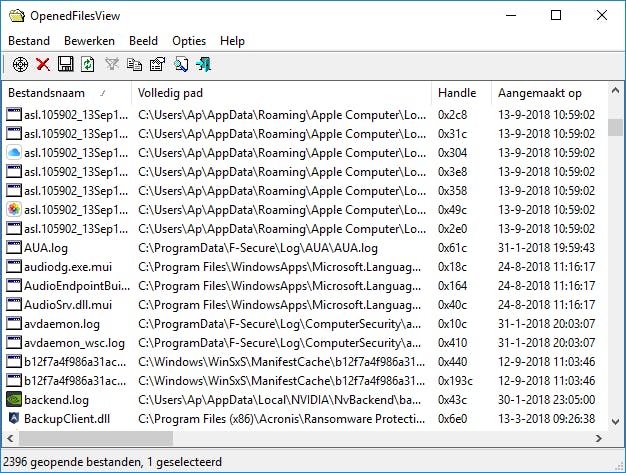Save selected items with the floppy disk icon
Image resolution: width=626 pixels, height=473 pixels.
(x=66, y=65)
